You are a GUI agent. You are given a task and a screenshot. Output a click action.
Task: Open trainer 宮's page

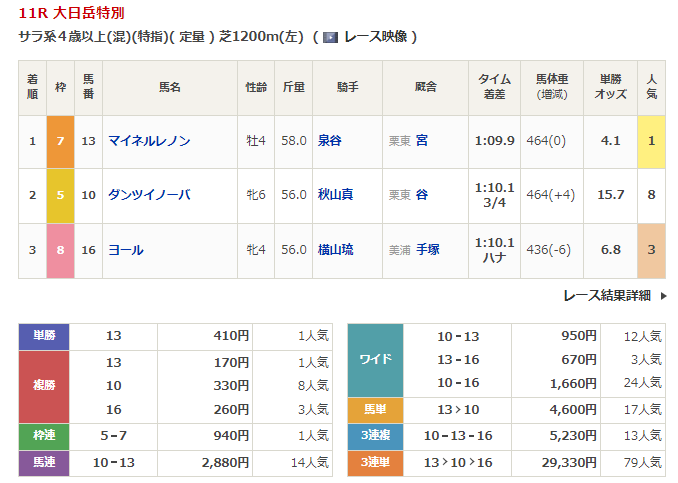tap(422, 141)
